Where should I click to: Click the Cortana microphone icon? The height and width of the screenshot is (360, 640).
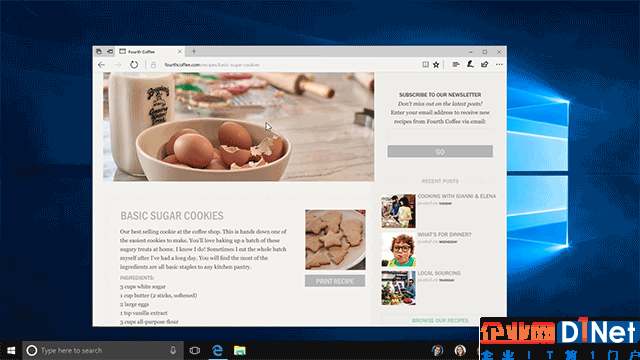click(x=173, y=350)
